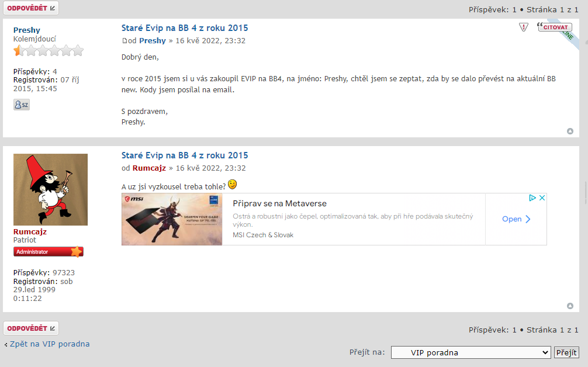
Task: Click the AdChoices info triangle icon
Action: pyautogui.click(x=532, y=198)
